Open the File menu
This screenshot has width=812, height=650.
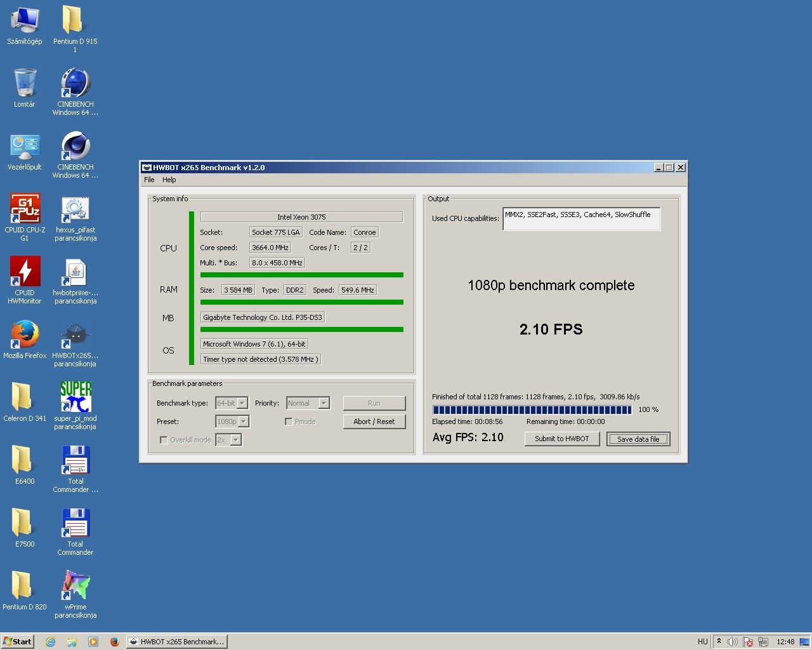pos(149,180)
